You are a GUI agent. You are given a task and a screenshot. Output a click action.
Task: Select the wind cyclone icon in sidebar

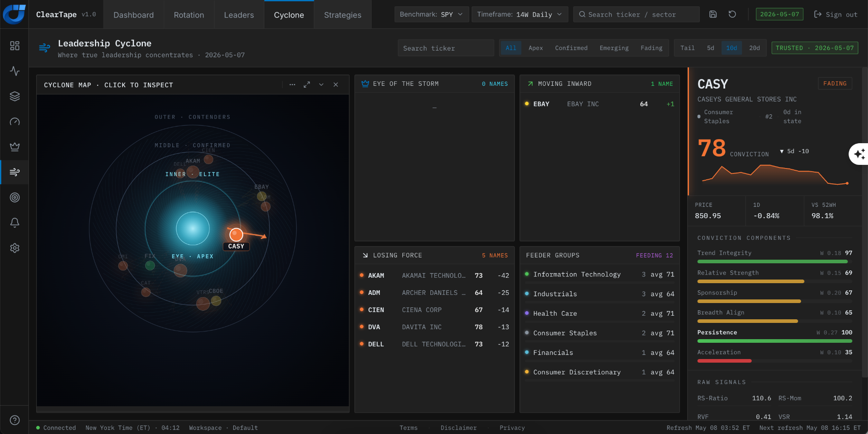pos(14,172)
